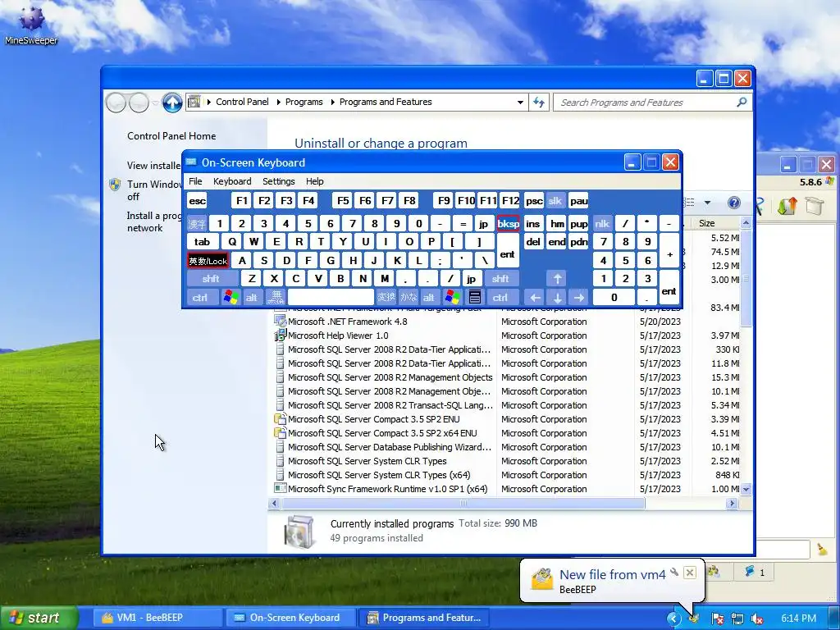
Task: Click the envelope icon in notification balloon
Action: click(541, 578)
